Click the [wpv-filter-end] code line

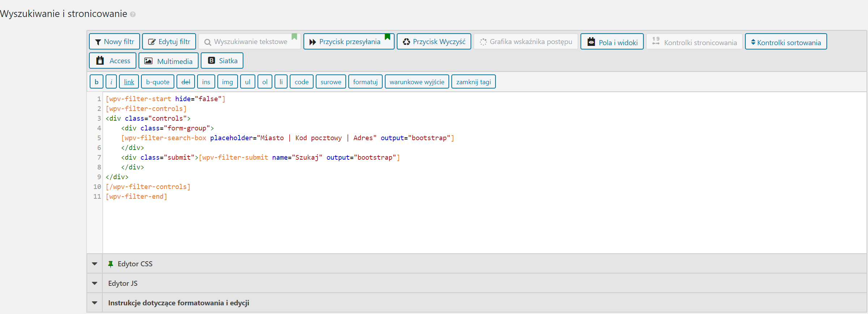[136, 196]
